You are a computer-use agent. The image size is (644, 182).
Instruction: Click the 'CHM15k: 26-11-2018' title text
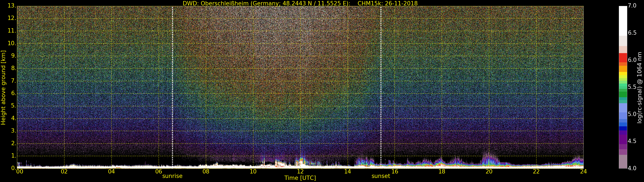tap(387, 3)
